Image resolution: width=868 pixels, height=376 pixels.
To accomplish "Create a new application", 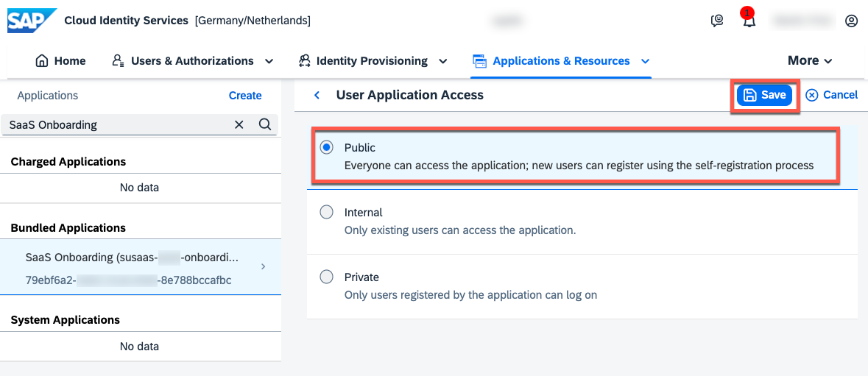I will click(x=245, y=96).
